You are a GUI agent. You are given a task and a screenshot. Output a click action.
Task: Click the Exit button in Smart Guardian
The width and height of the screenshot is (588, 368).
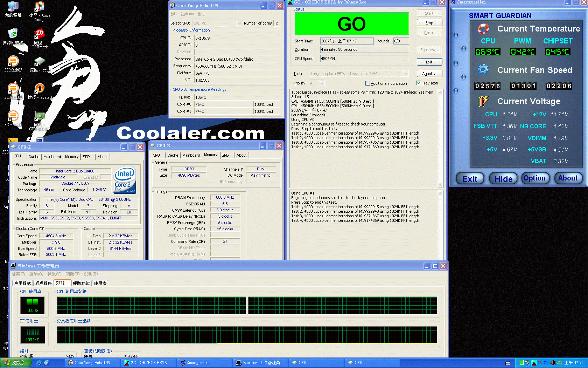click(x=470, y=179)
